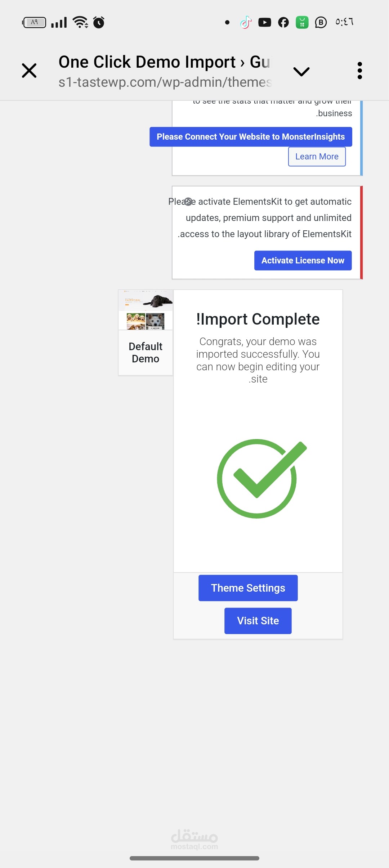This screenshot has height=868, width=389.
Task: Click Please Connect Your Website to MonsterInsights
Action: pyautogui.click(x=251, y=137)
